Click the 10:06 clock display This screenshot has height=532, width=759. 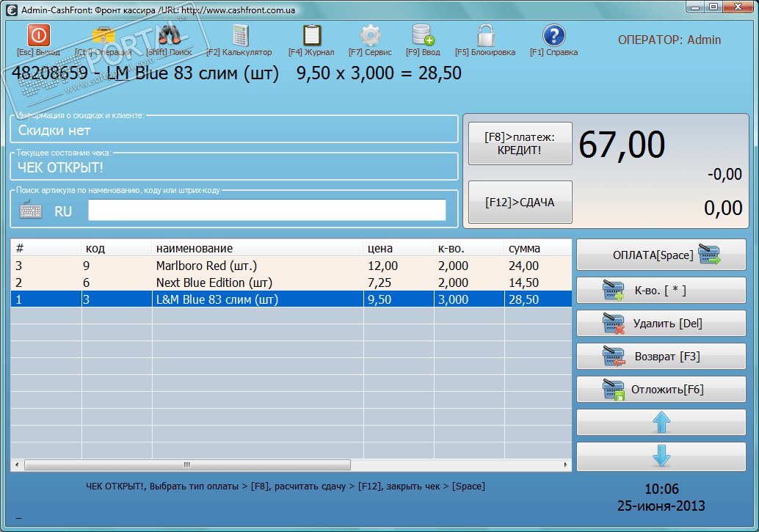[661, 489]
